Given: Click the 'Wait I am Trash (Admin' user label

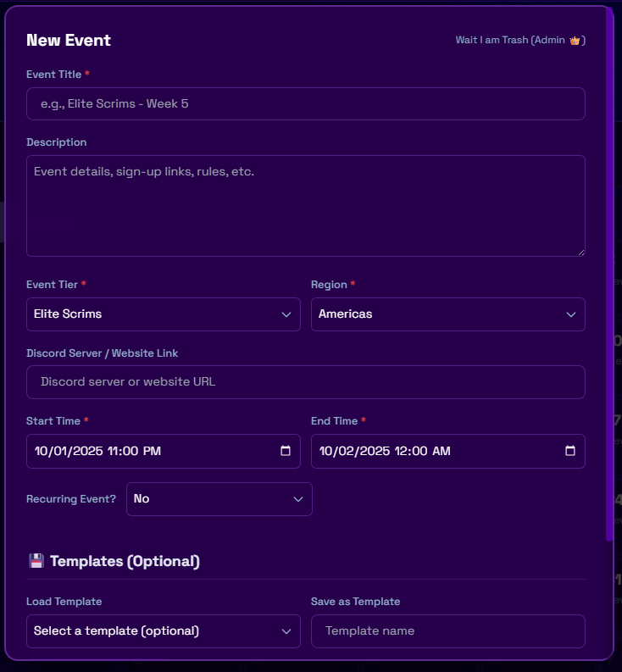Looking at the screenshot, I should coord(510,40).
